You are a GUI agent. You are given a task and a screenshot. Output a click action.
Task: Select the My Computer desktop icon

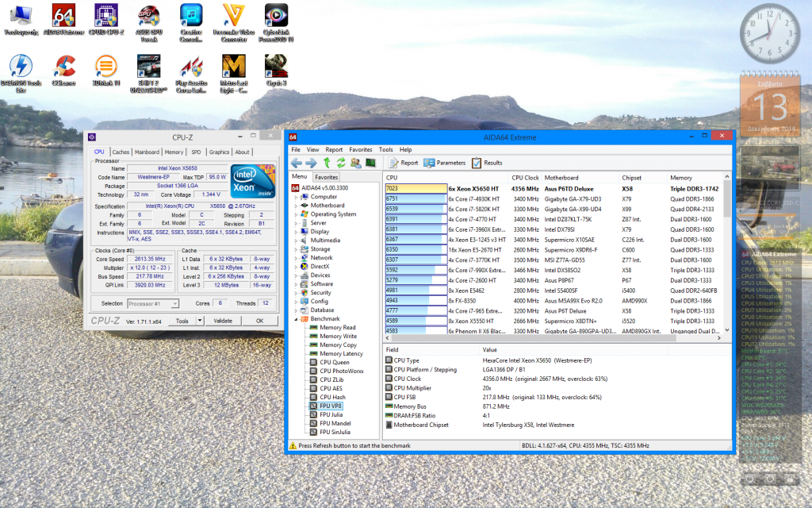pyautogui.click(x=21, y=21)
